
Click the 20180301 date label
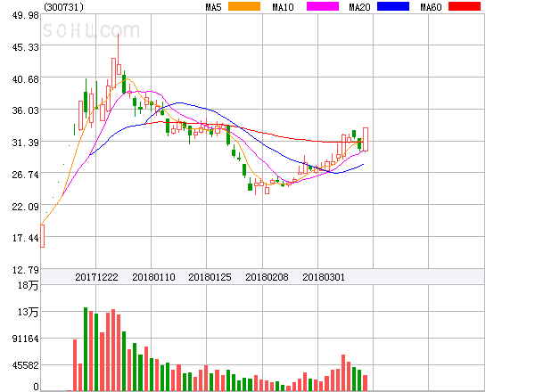pos(324,277)
